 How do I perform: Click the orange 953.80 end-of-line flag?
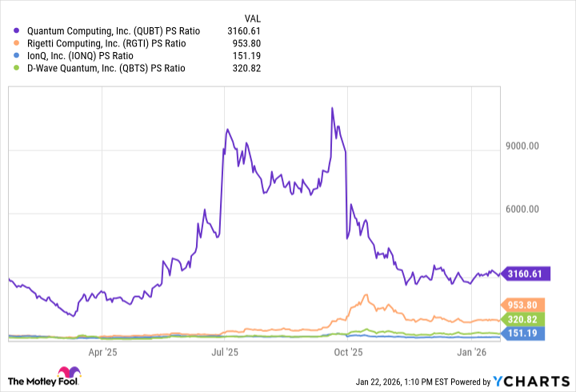[x=522, y=305]
